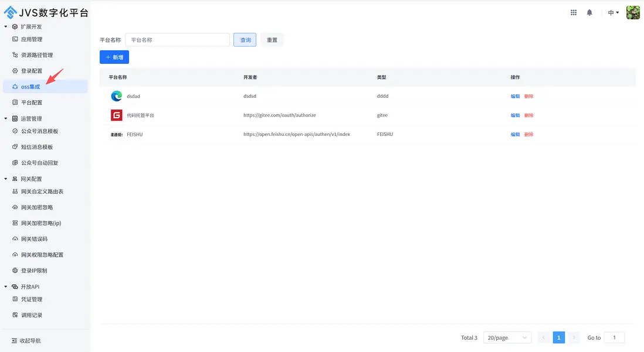The width and height of the screenshot is (644, 352).
Task: Delete the 代码托管平台 row
Action: (528, 115)
